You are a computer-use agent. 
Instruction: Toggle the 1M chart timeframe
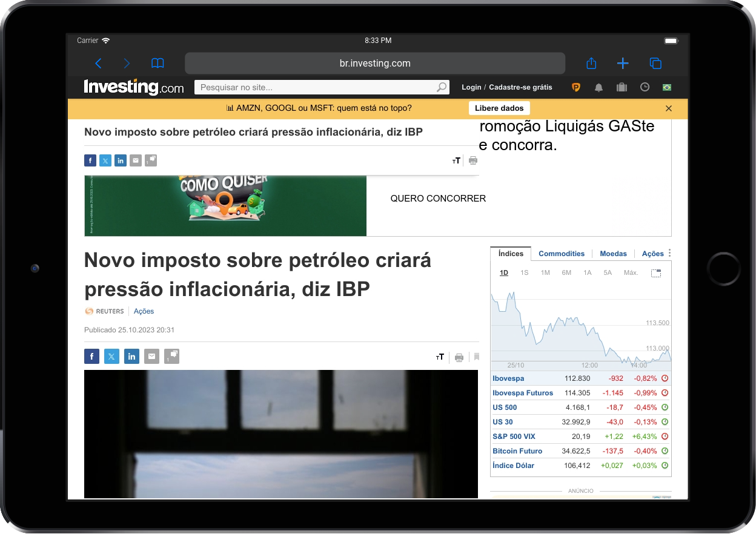[545, 272]
